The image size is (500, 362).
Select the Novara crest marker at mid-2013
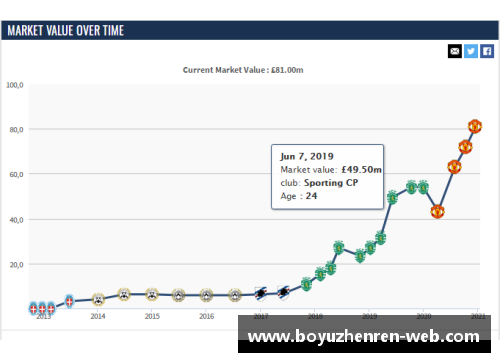click(x=69, y=301)
